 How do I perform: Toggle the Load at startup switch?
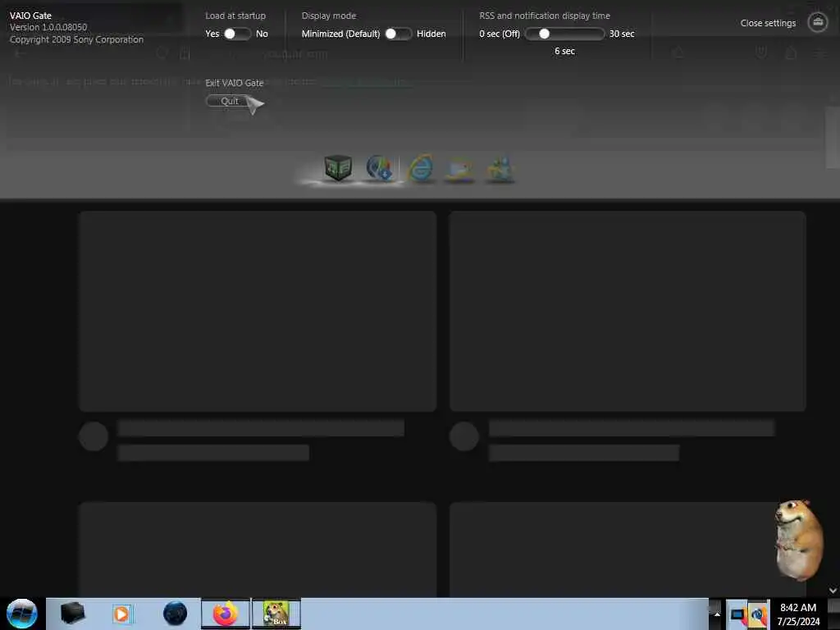(237, 34)
